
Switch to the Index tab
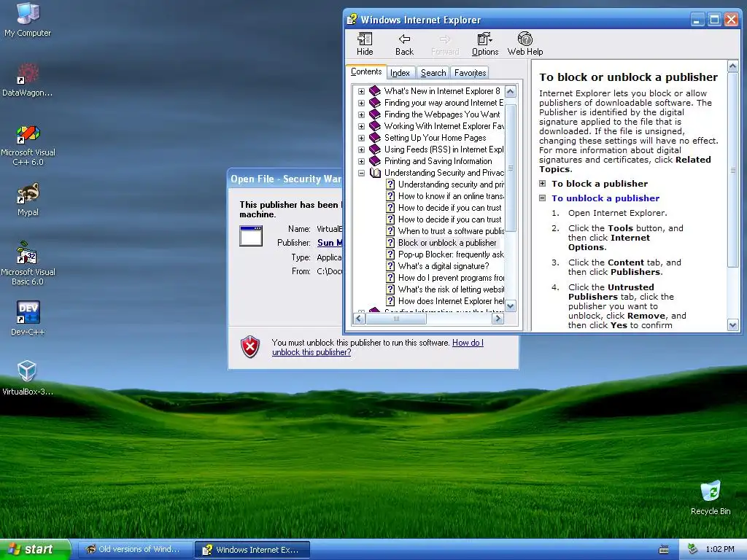pos(400,73)
